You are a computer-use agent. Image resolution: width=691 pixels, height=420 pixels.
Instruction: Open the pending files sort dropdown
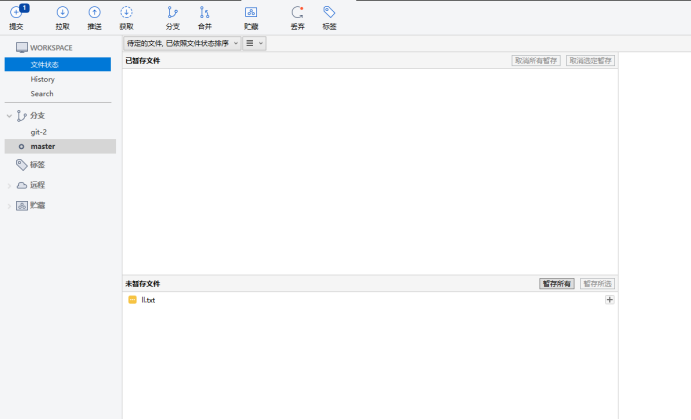(x=182, y=43)
